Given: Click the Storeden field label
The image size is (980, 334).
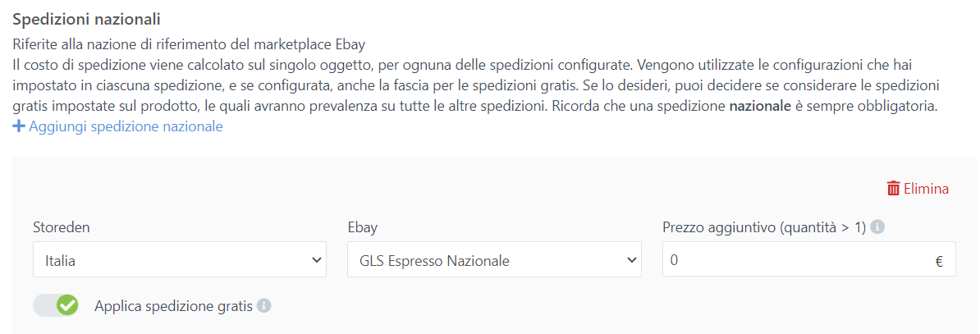Looking at the screenshot, I should click(x=62, y=227).
